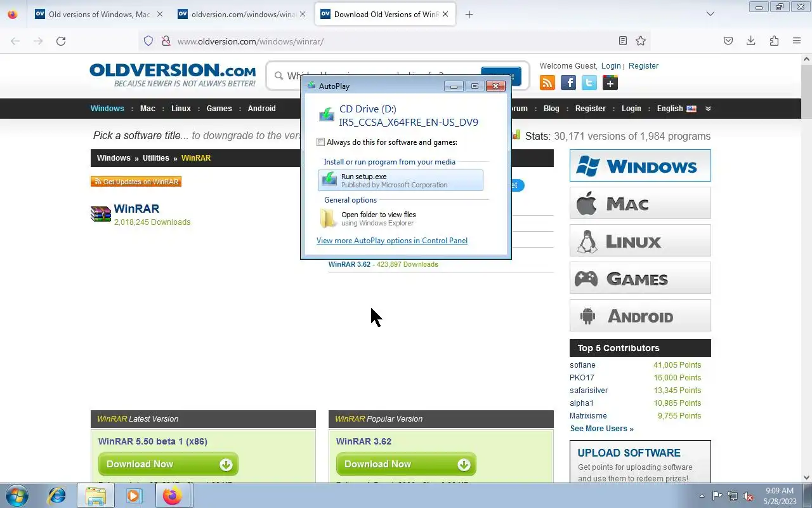Click the Firefox back arrow button
The image size is (812, 508).
coord(15,41)
